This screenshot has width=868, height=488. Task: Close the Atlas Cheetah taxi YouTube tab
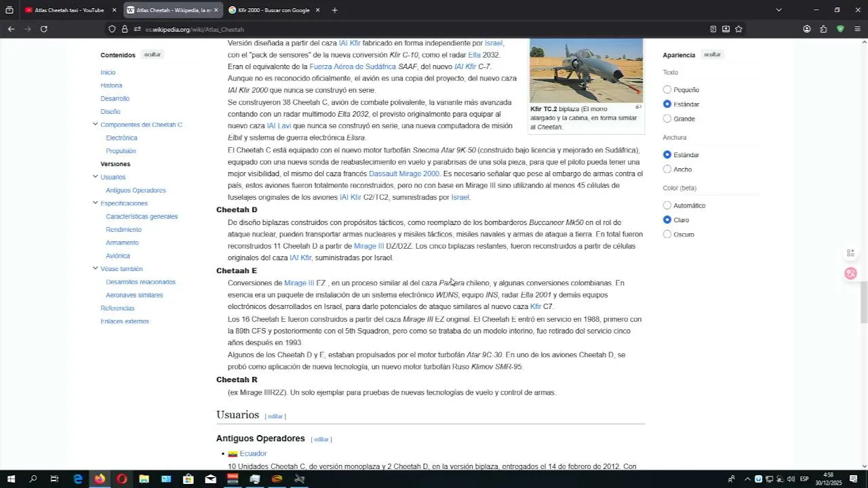(x=114, y=10)
